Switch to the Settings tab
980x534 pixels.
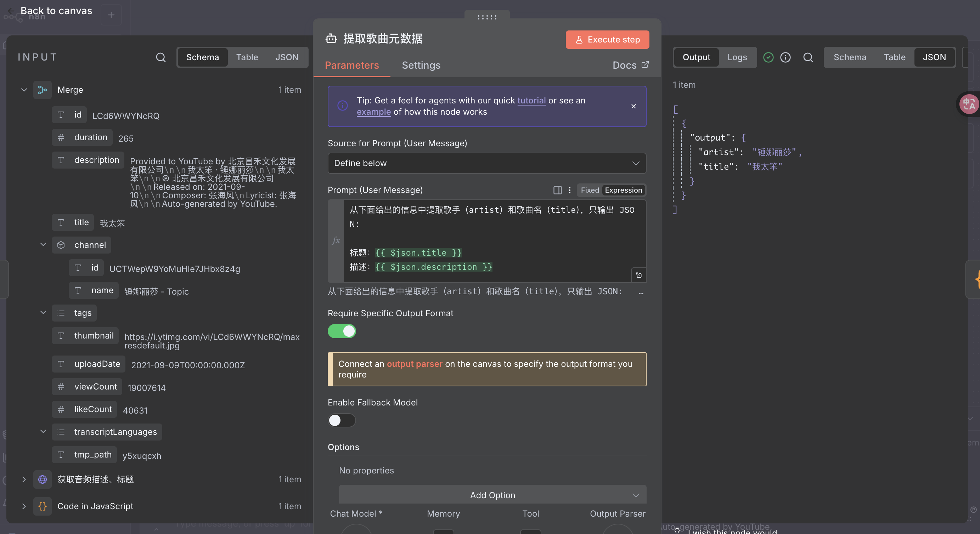421,66
